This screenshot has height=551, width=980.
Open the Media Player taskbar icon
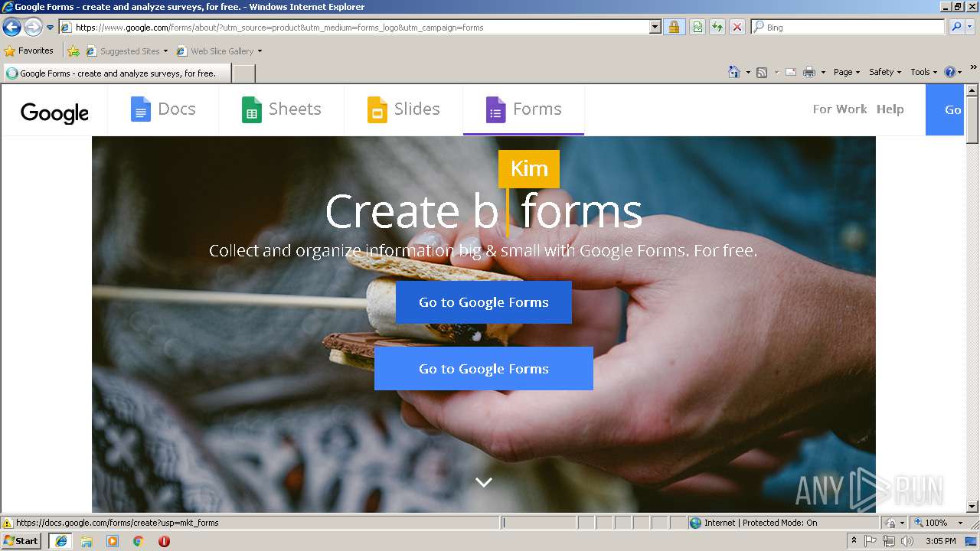point(113,541)
